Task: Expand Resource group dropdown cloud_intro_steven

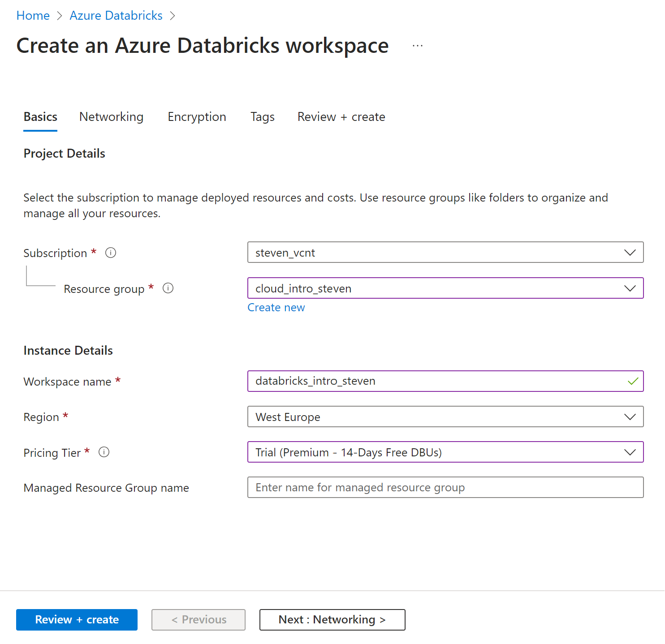Action: (445, 288)
